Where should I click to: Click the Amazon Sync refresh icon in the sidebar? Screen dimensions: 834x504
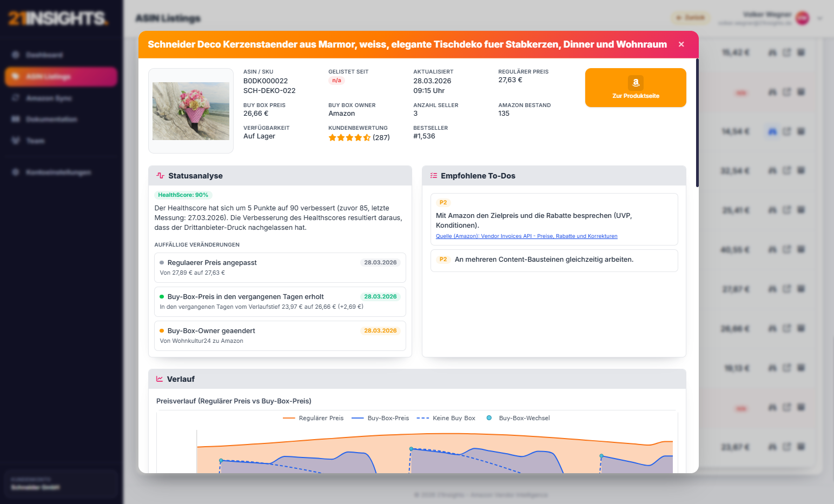coord(16,98)
